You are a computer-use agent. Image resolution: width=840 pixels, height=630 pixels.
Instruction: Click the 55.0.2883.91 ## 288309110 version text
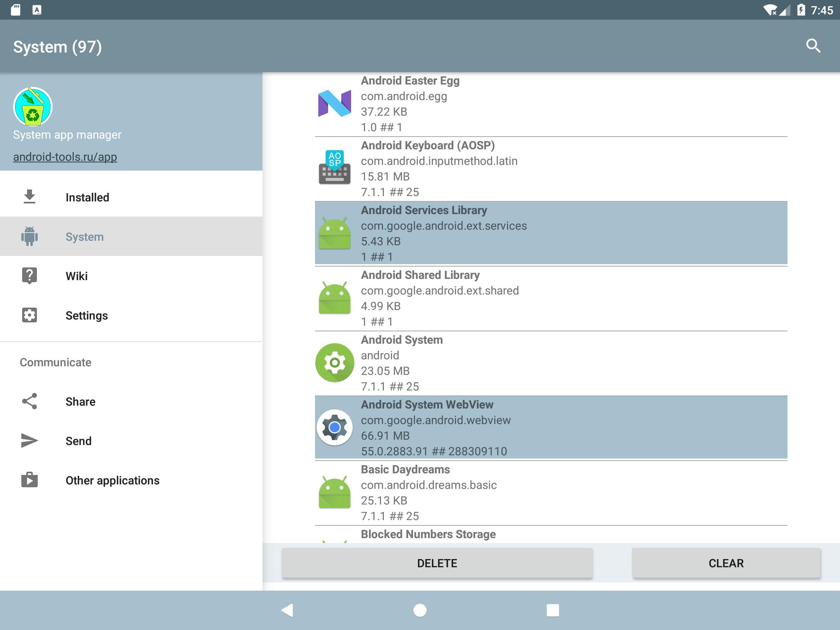click(434, 452)
